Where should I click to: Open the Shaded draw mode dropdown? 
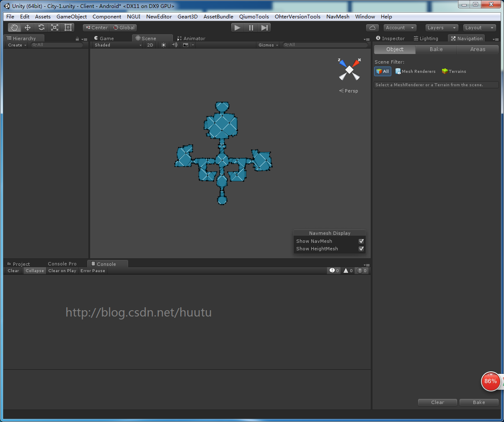[117, 45]
